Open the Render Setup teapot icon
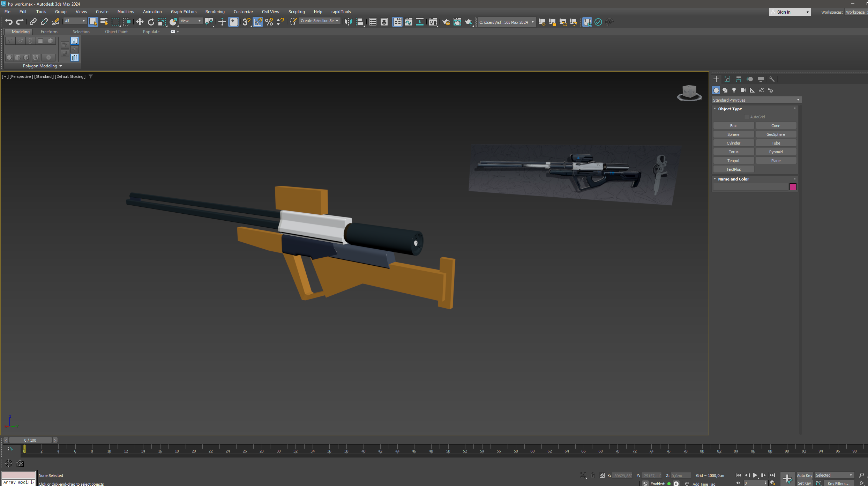Image resolution: width=868 pixels, height=486 pixels. 446,22
